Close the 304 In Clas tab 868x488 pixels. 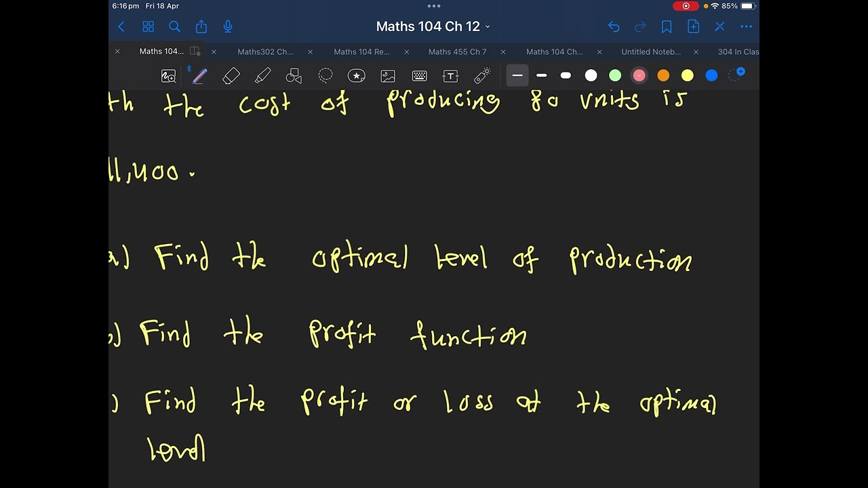696,52
